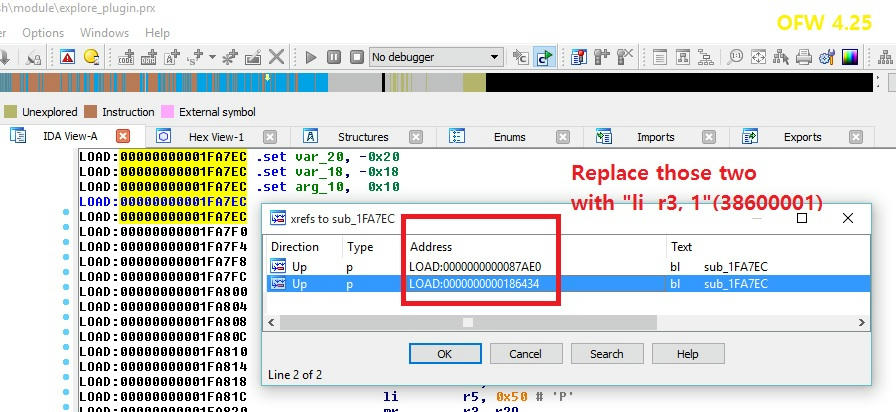Open the arrow beside the string icon

coord(212,57)
